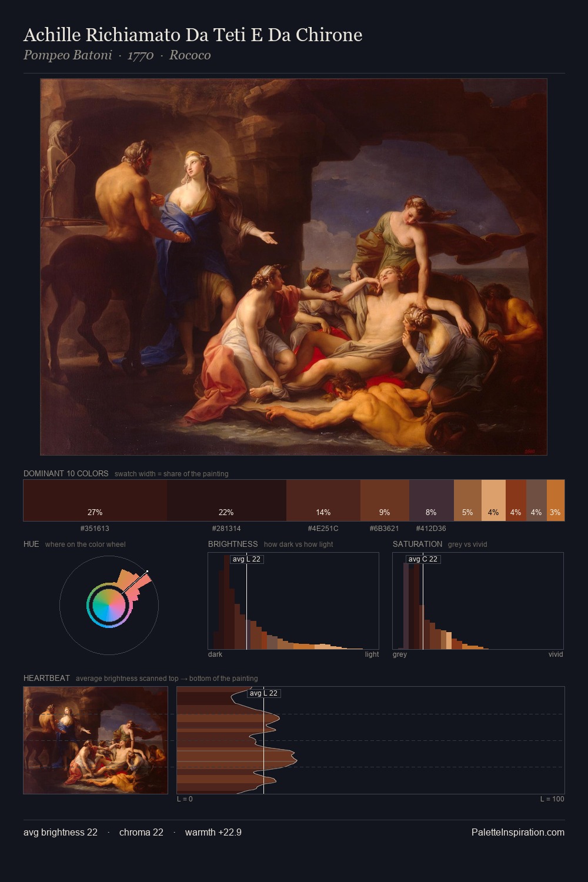The image size is (588, 882).
Task: Pick the orange 3% swatch
Action: coord(556,500)
